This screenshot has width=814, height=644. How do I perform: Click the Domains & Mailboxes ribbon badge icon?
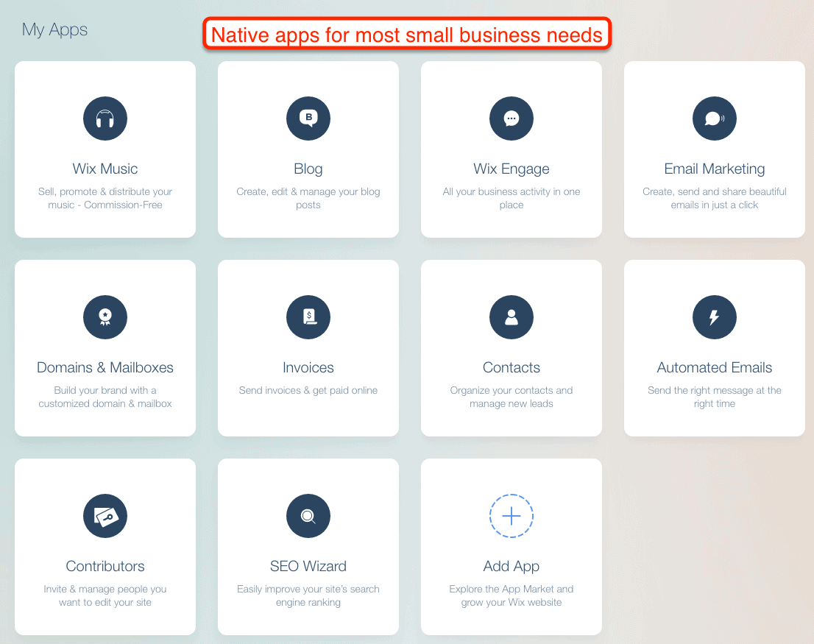105,317
